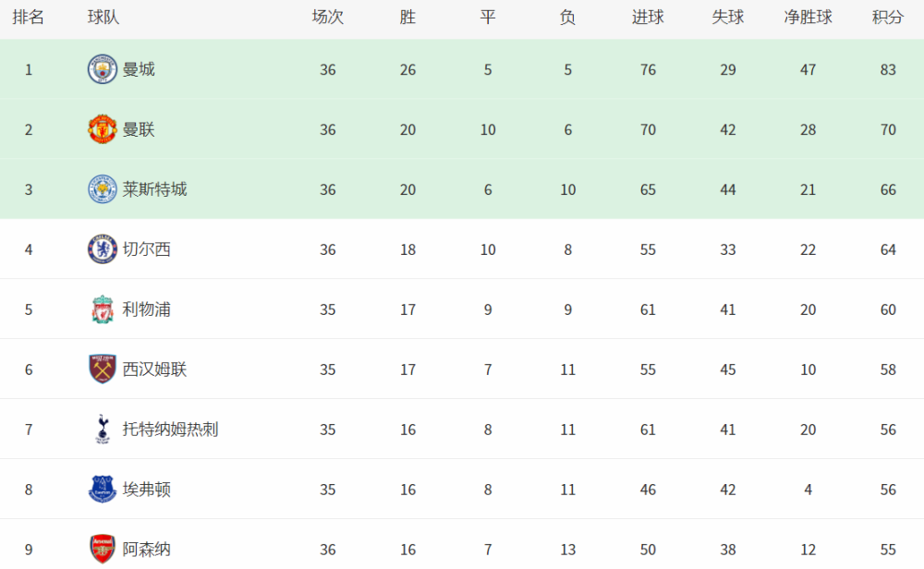The image size is (924, 569).
Task: Click the Tottenham Hotspur cockerel crest
Action: (102, 429)
